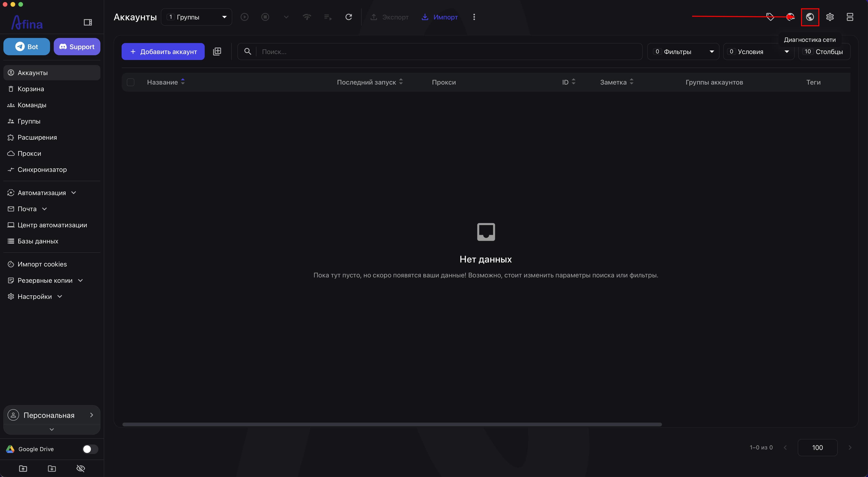
Task: Click the refresh accounts icon
Action: [x=349, y=17]
